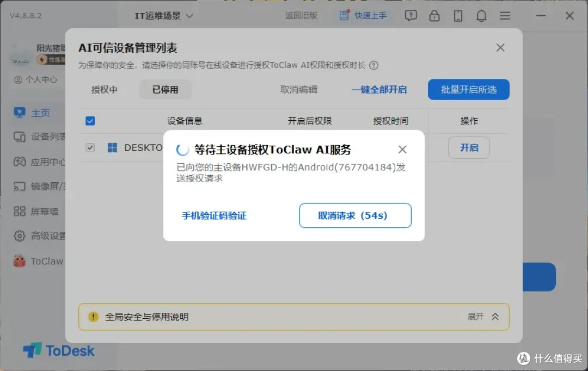Click the lock icon in title bar
This screenshot has height=371, width=588.
(434, 16)
